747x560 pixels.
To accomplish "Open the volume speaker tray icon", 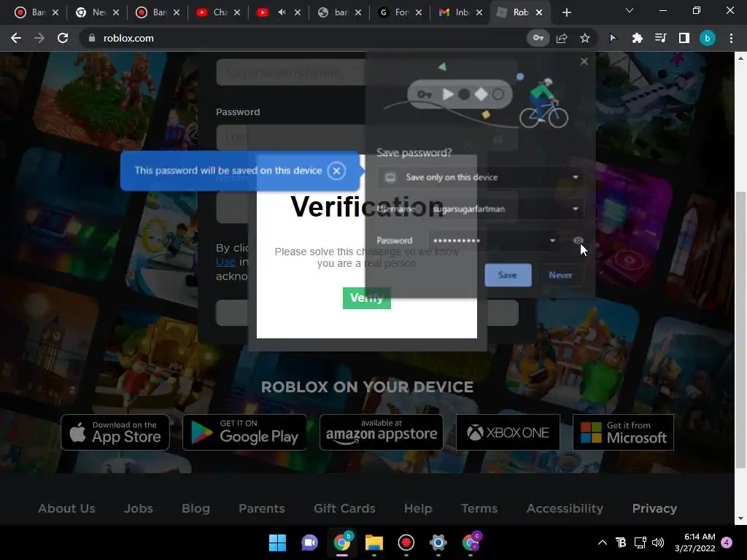I will click(x=658, y=542).
